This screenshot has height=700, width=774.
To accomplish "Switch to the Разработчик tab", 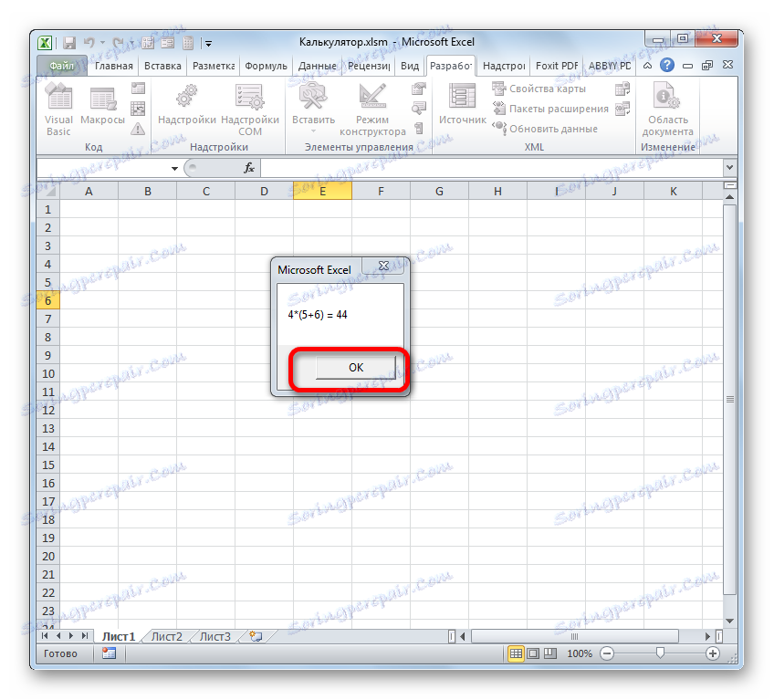I will [451, 66].
